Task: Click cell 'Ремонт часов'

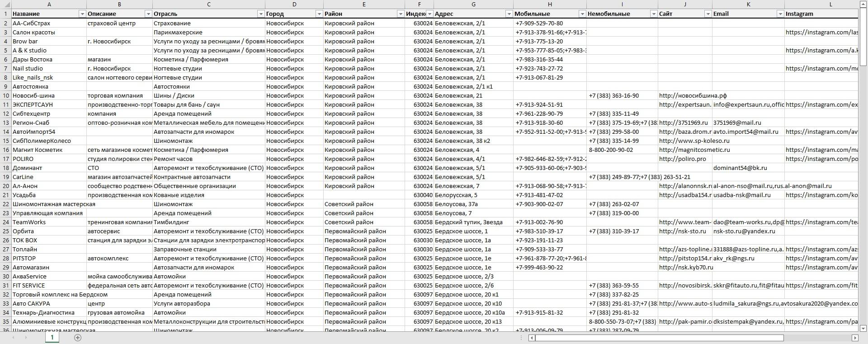Action: 209,159
